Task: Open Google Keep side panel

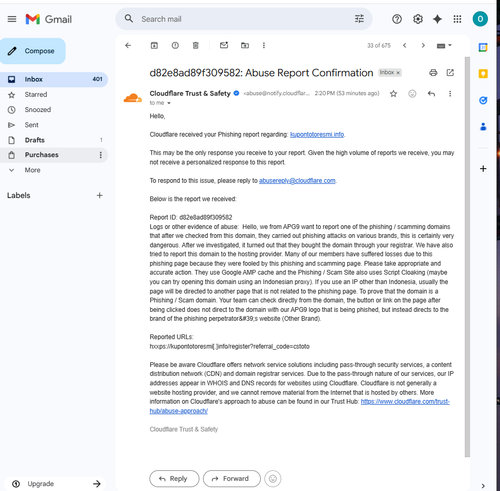Action: coord(483,74)
